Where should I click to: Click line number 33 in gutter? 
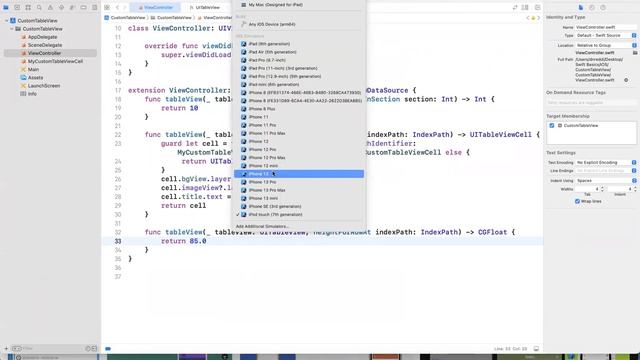tap(118, 241)
